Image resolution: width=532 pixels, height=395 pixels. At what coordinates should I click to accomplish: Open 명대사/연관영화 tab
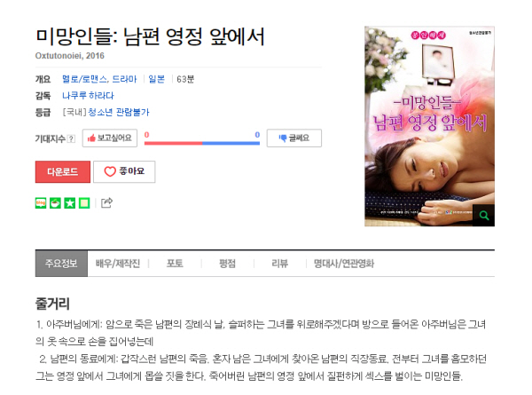[x=344, y=264]
